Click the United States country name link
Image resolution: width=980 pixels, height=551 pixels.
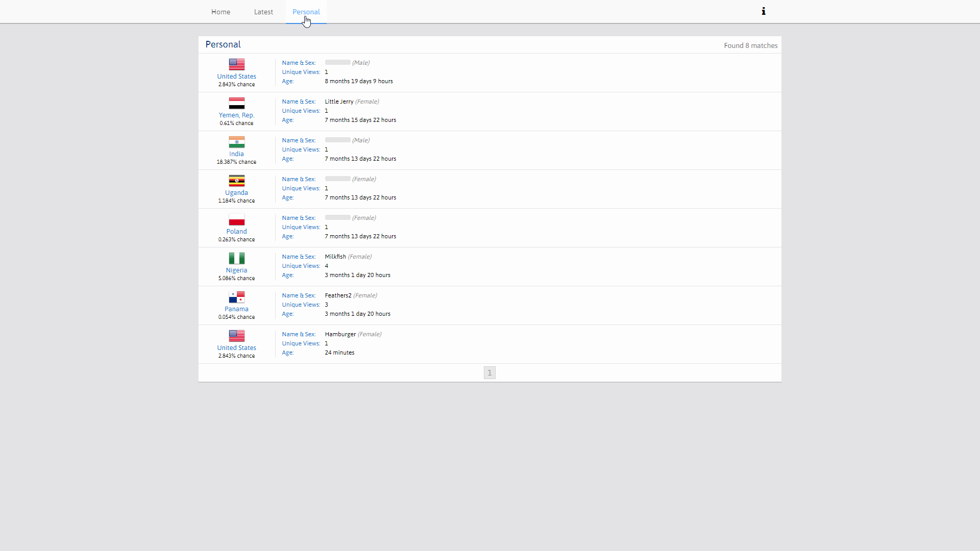236,76
